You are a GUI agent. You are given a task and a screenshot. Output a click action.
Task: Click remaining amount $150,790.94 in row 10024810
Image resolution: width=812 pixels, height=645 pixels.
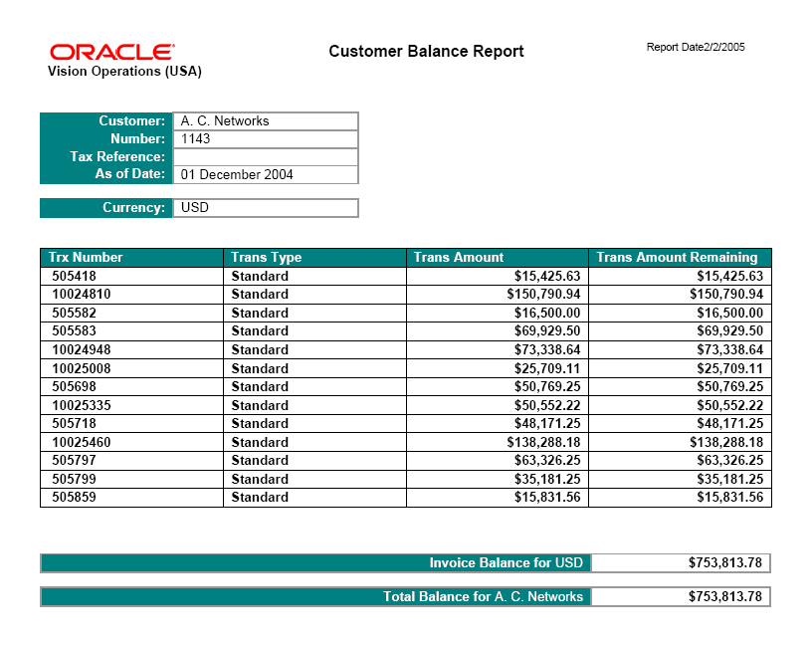click(726, 295)
